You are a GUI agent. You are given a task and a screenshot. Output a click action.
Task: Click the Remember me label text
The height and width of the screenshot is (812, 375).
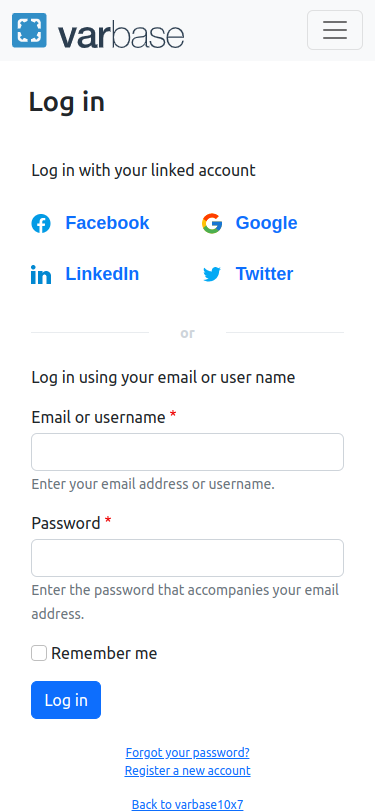point(104,654)
